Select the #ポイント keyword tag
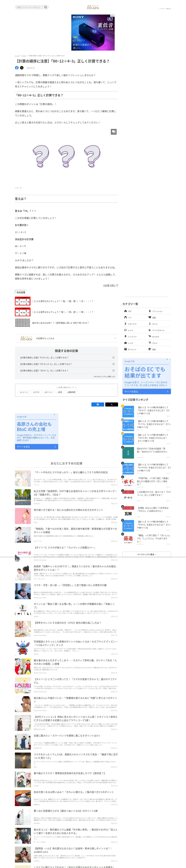 click(x=49, y=392)
